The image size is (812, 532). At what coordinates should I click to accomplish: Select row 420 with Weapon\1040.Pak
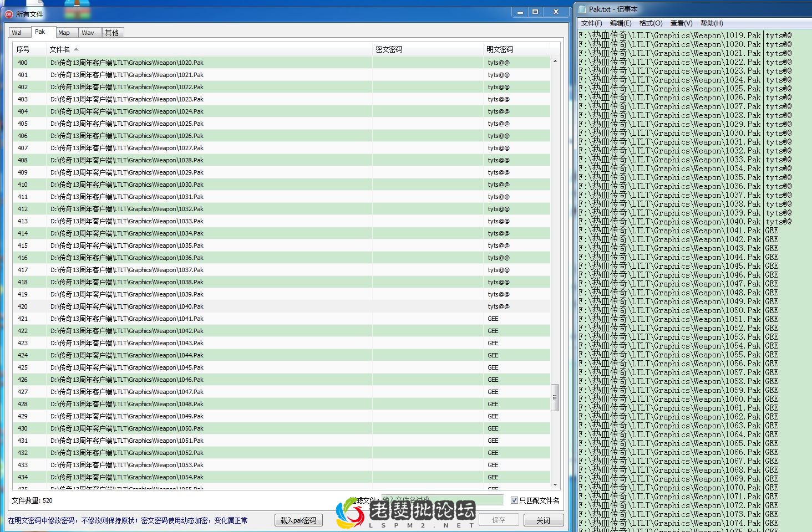click(x=282, y=306)
